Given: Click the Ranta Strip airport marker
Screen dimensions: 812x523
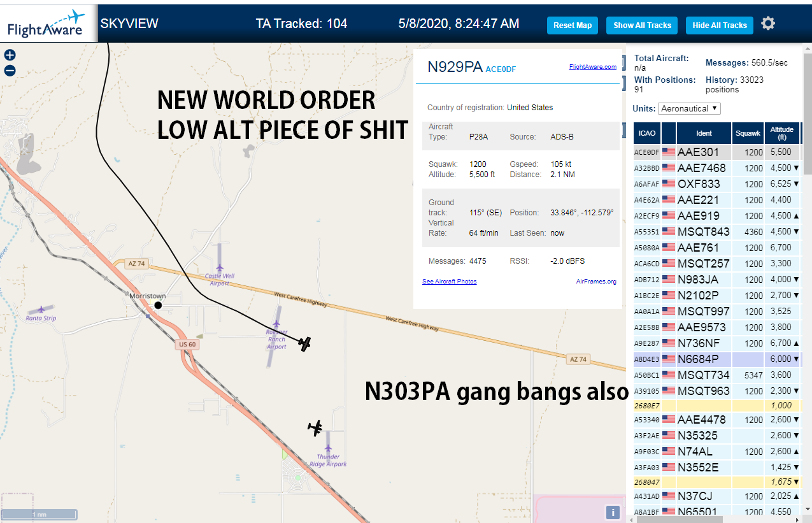Looking at the screenshot, I should pos(42,309).
